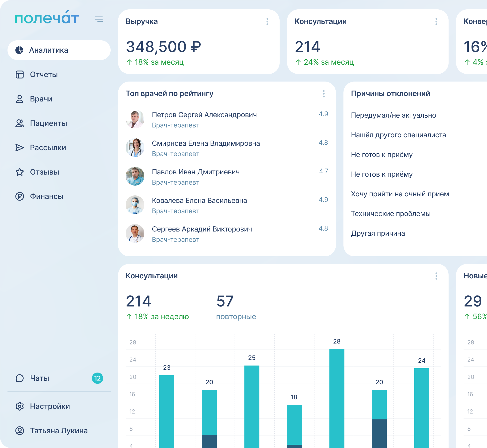Select reason Нашёл другого специалиста
This screenshot has height=448, width=487.
coord(398,135)
